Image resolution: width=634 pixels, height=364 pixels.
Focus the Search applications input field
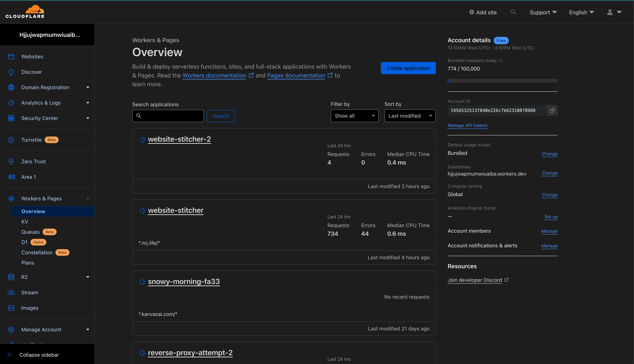[171, 116]
